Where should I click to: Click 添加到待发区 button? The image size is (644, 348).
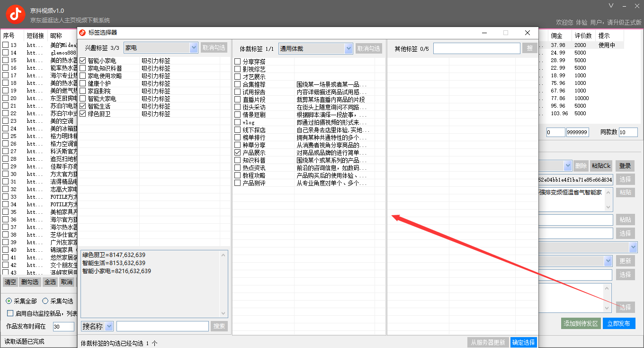581,323
